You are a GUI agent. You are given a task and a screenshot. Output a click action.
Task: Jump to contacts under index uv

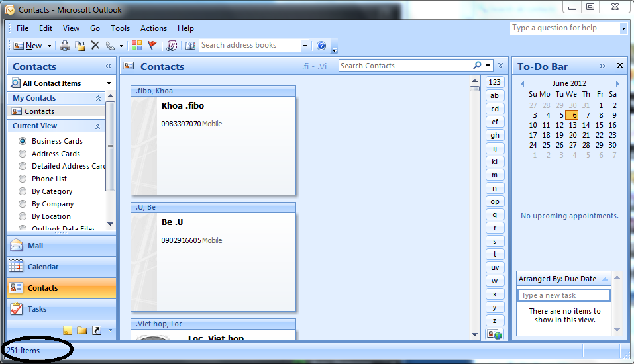point(494,268)
